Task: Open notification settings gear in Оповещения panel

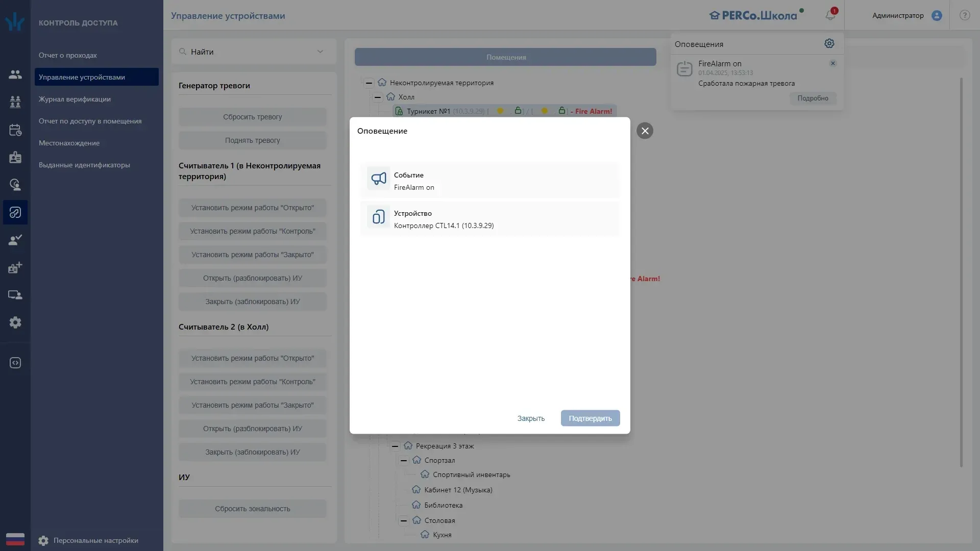Action: pos(829,44)
